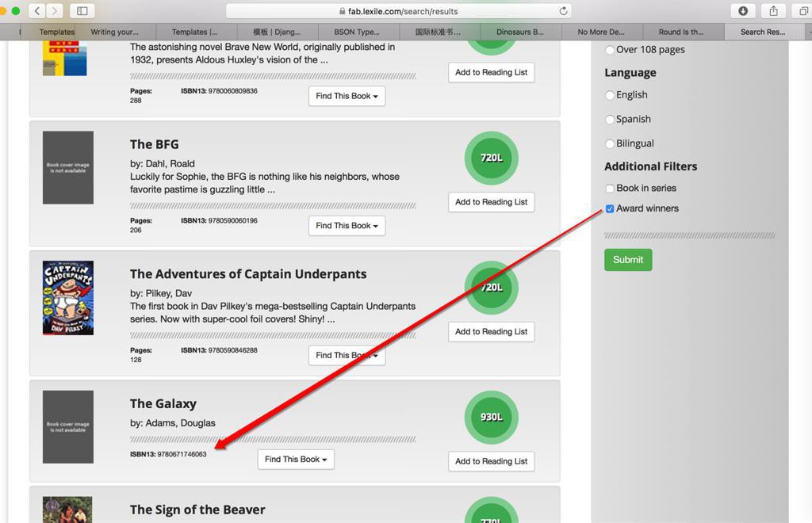Uncheck the Award winners checkbox
This screenshot has width=812, height=523.
click(610, 208)
